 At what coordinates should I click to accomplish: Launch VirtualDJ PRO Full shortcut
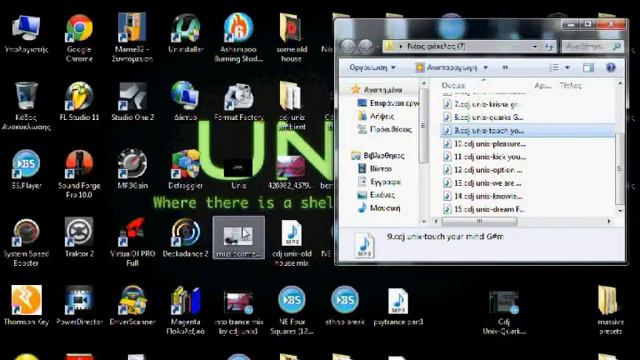click(x=132, y=242)
